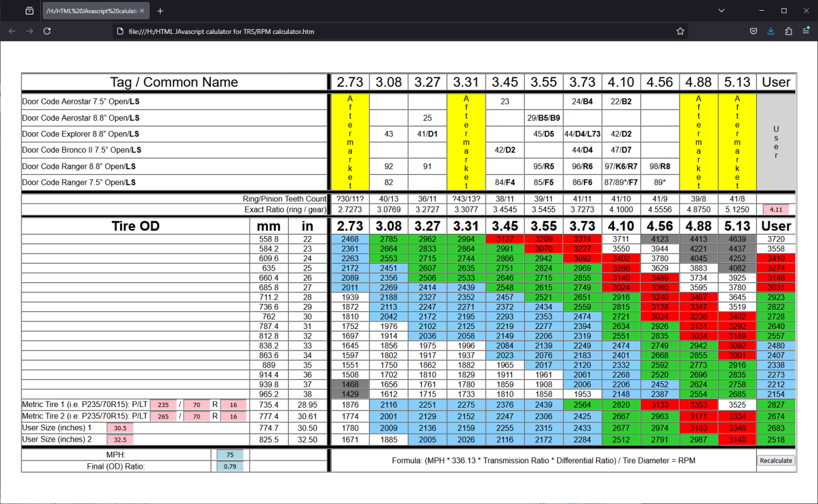The height and width of the screenshot is (504, 818).
Task: Click exact ratio value 4.5556
Action: pyautogui.click(x=659, y=210)
